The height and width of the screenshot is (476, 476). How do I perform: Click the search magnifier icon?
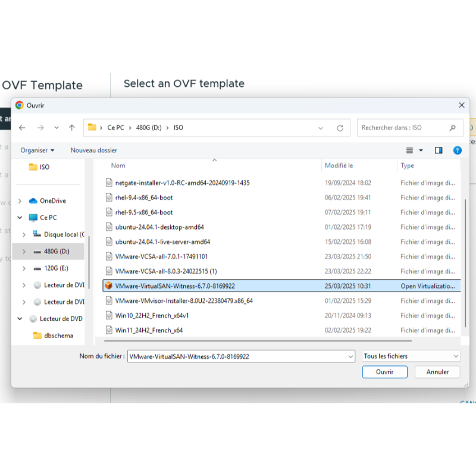(453, 128)
